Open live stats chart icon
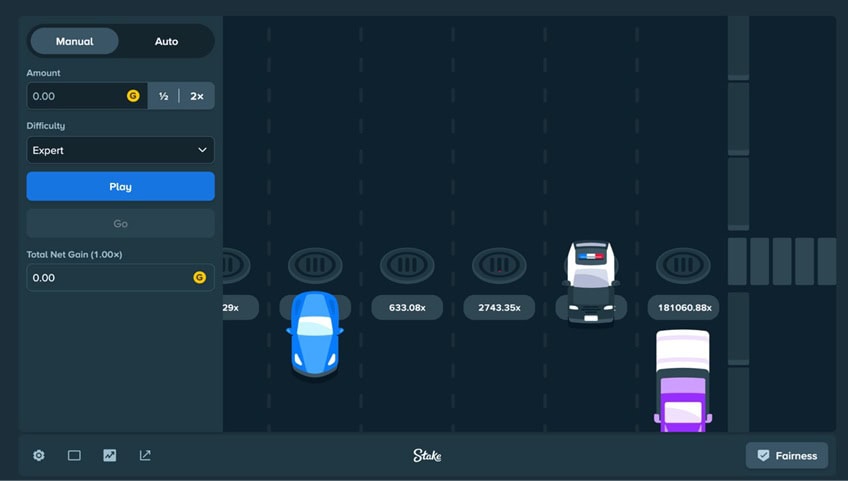This screenshot has height=481, width=848. tap(110, 456)
